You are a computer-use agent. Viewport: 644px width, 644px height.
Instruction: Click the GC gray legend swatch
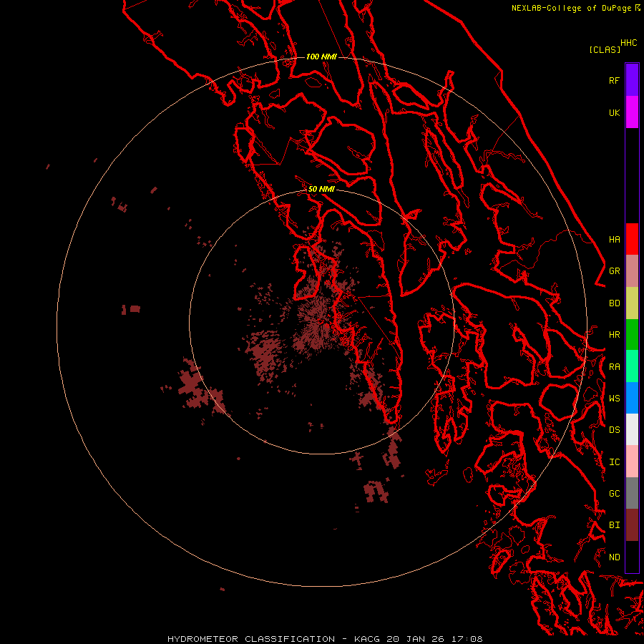coord(632,493)
